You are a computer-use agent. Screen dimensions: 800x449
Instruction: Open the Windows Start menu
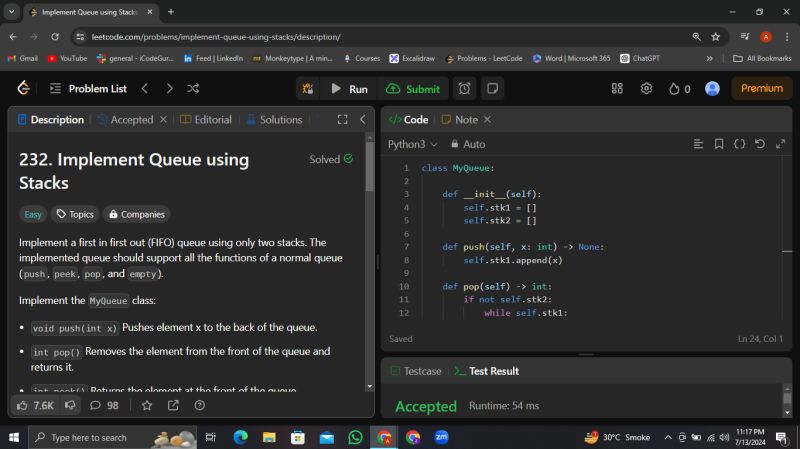(x=14, y=437)
